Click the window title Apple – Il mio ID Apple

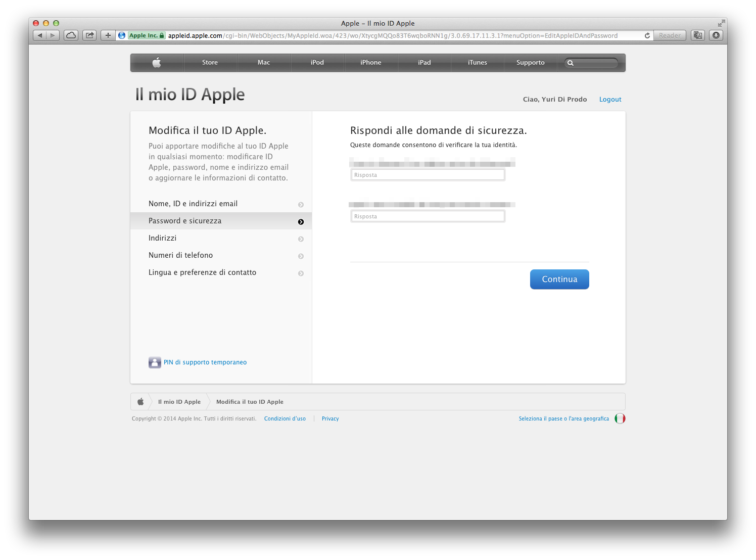tap(378, 23)
